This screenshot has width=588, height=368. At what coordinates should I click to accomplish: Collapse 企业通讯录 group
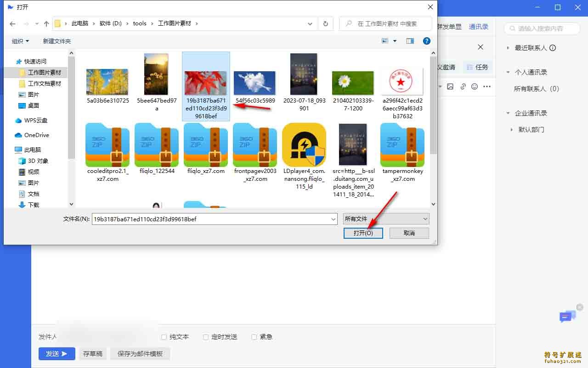click(508, 113)
